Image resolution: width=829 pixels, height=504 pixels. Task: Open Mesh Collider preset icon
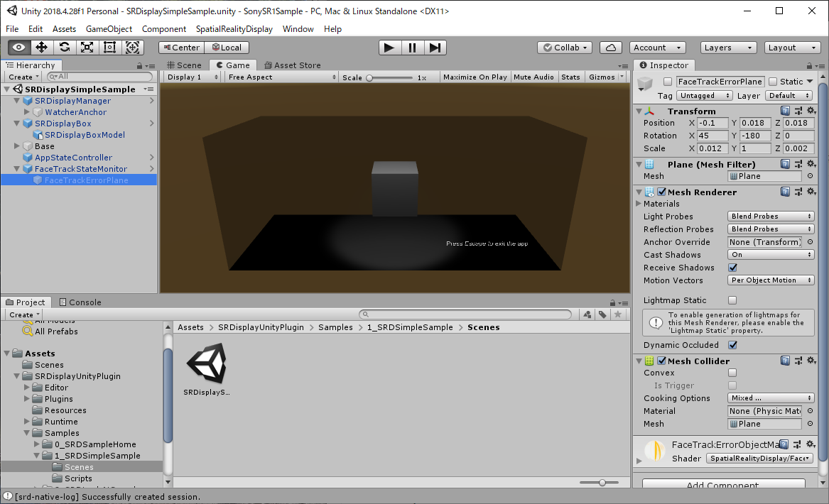coord(798,361)
